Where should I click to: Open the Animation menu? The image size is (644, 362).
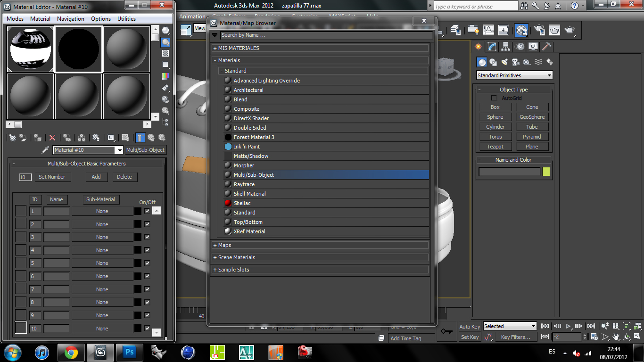192,16
